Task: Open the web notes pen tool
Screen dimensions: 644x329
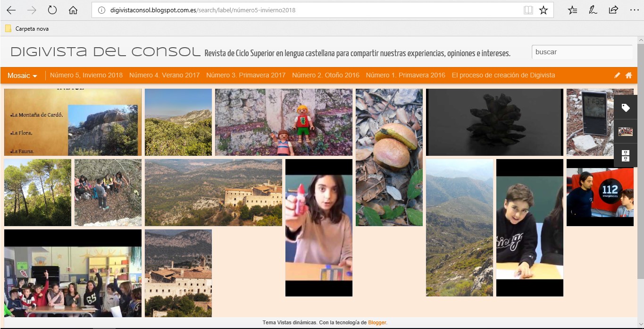Action: 593,10
